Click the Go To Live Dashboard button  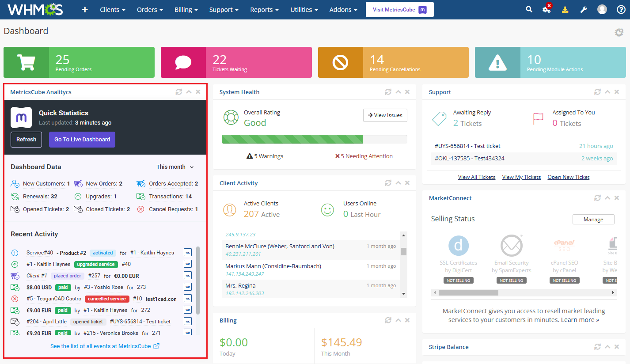[82, 140]
